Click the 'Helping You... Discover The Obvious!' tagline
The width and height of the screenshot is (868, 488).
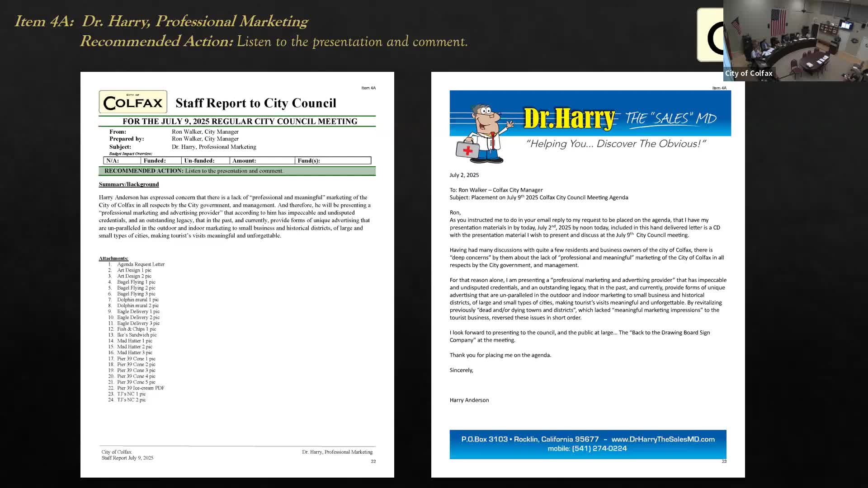[616, 144]
